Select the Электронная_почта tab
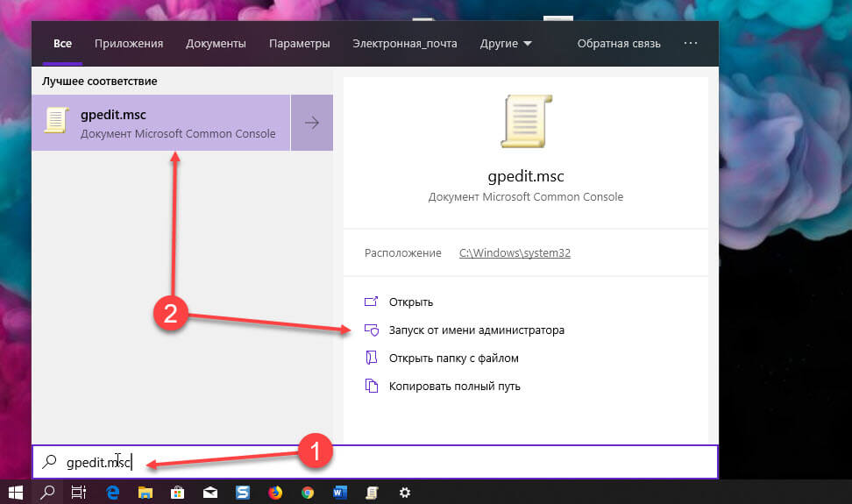This screenshot has height=504, width=852. (x=405, y=44)
